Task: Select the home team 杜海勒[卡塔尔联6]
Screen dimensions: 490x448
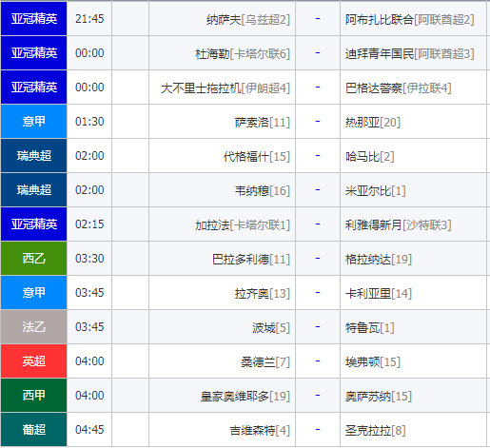Action: point(243,54)
